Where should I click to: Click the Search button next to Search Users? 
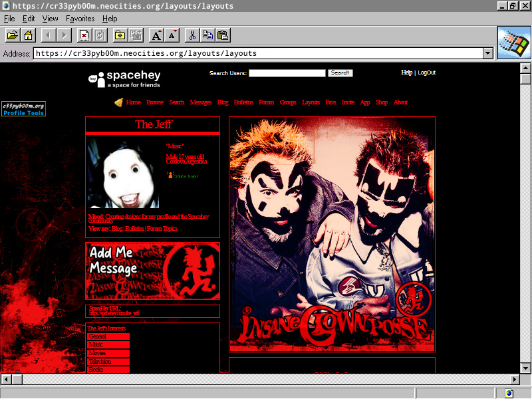click(340, 73)
